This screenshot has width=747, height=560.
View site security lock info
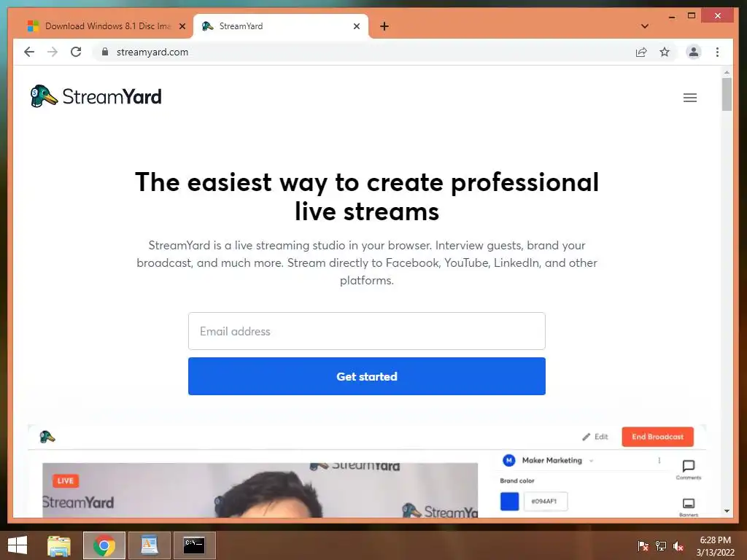tap(105, 52)
